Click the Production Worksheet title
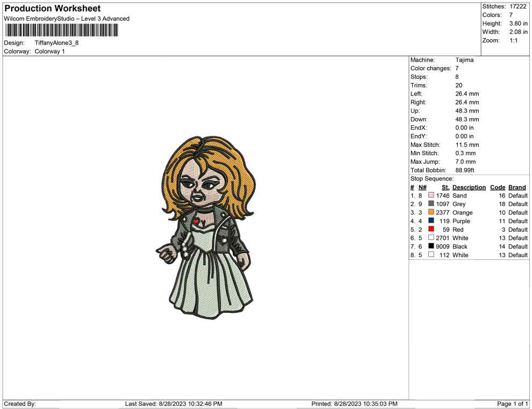 (x=53, y=9)
